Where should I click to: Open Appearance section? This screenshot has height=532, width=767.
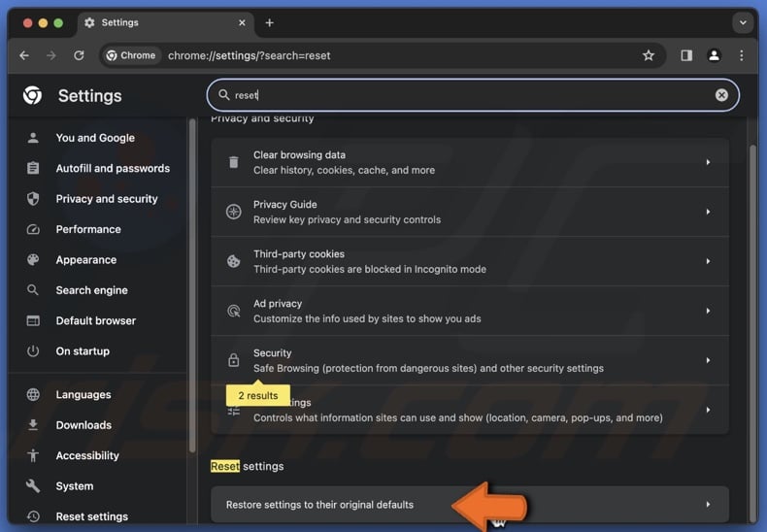coord(86,259)
